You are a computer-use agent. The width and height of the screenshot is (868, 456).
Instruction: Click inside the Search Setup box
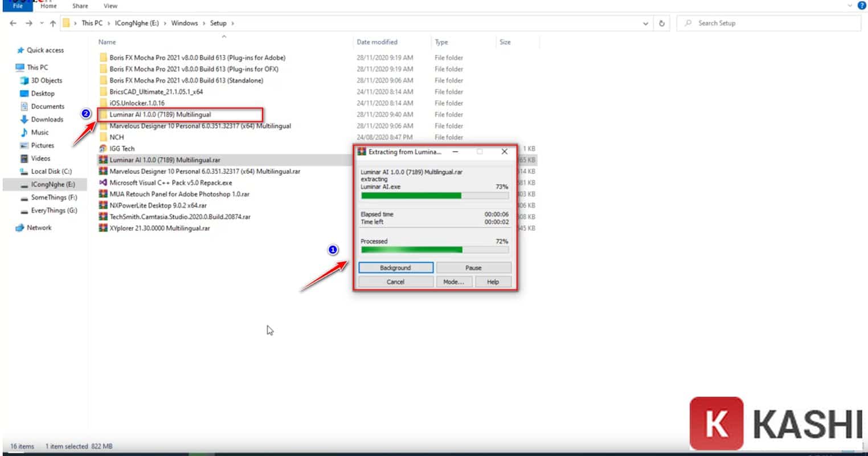(x=769, y=23)
